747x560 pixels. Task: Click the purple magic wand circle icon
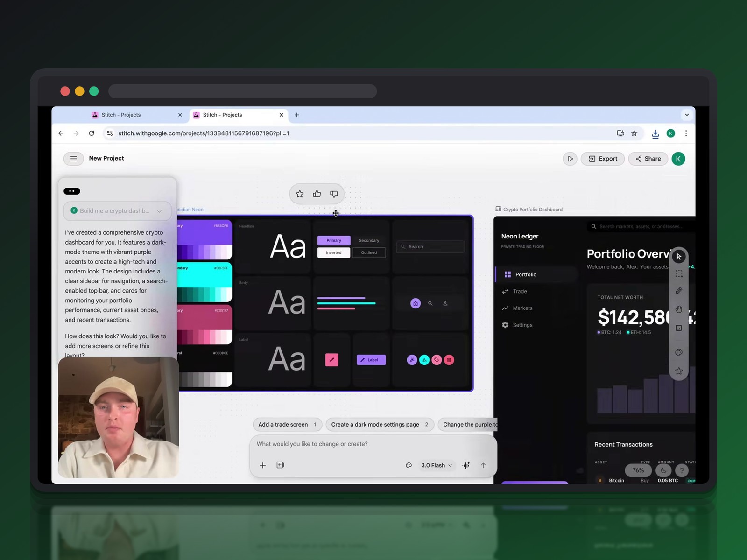pyautogui.click(x=412, y=360)
